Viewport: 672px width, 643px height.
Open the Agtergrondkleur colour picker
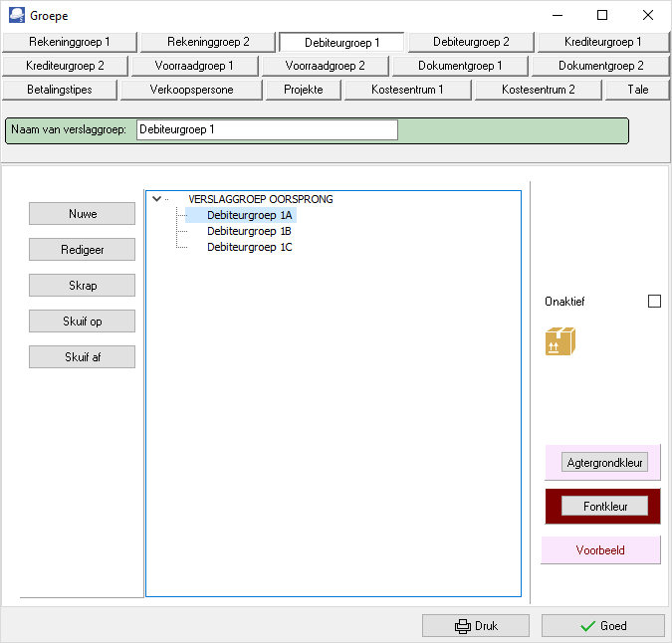(605, 463)
